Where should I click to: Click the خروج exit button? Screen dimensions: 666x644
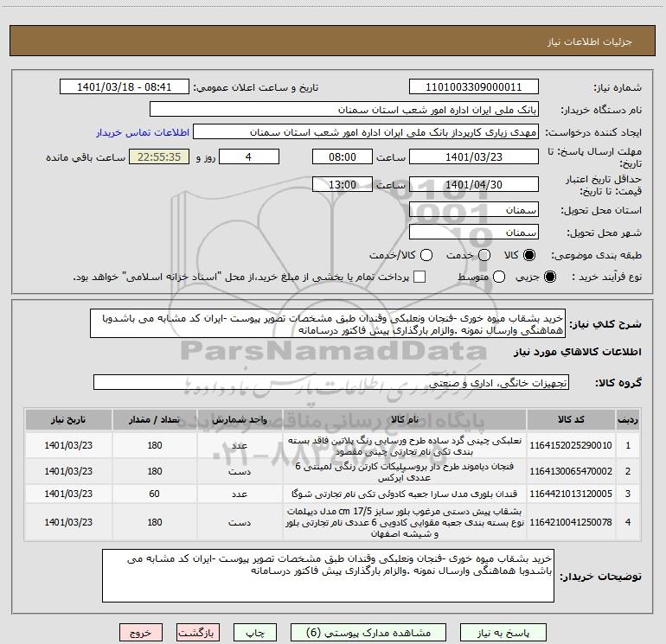[x=141, y=633]
